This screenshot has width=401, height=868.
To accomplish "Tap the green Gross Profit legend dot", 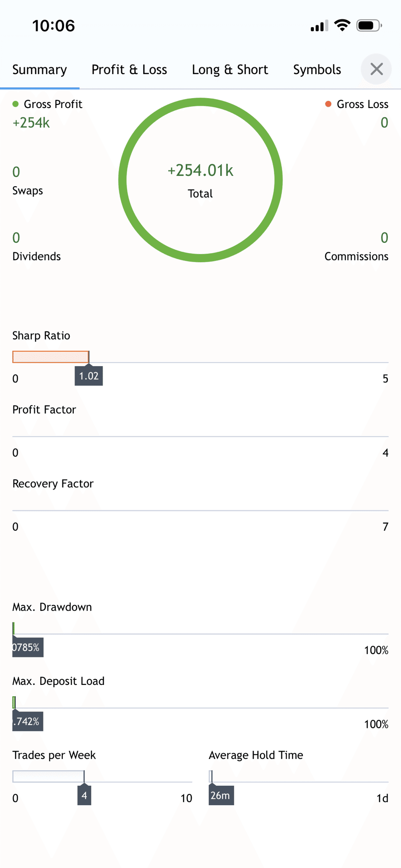I will (x=15, y=104).
